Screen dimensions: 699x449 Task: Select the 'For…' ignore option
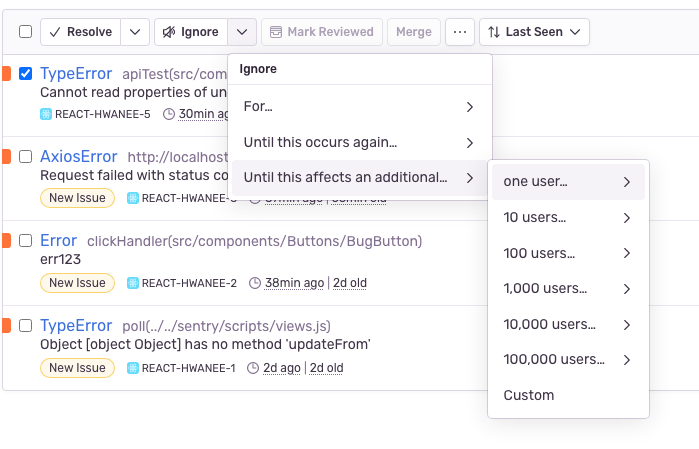359,106
